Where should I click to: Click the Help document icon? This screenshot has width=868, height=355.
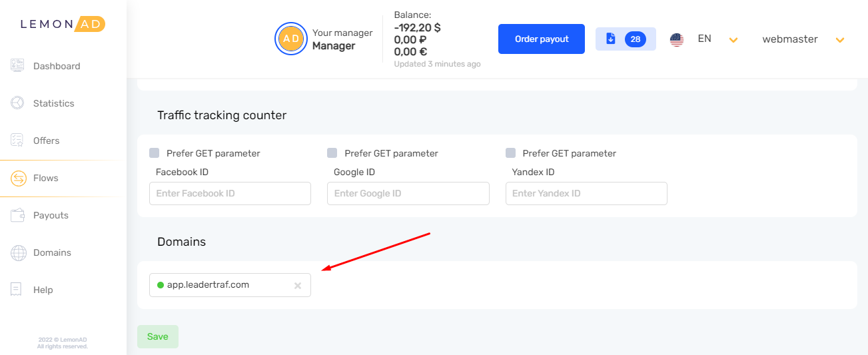point(18,290)
